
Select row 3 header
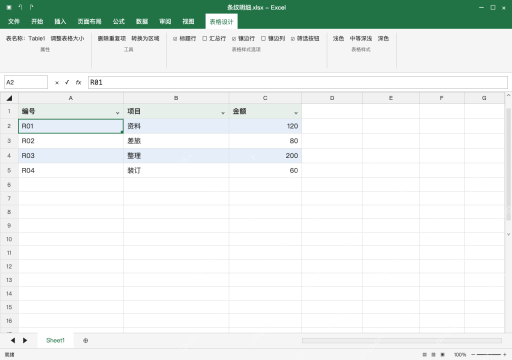coord(9,141)
